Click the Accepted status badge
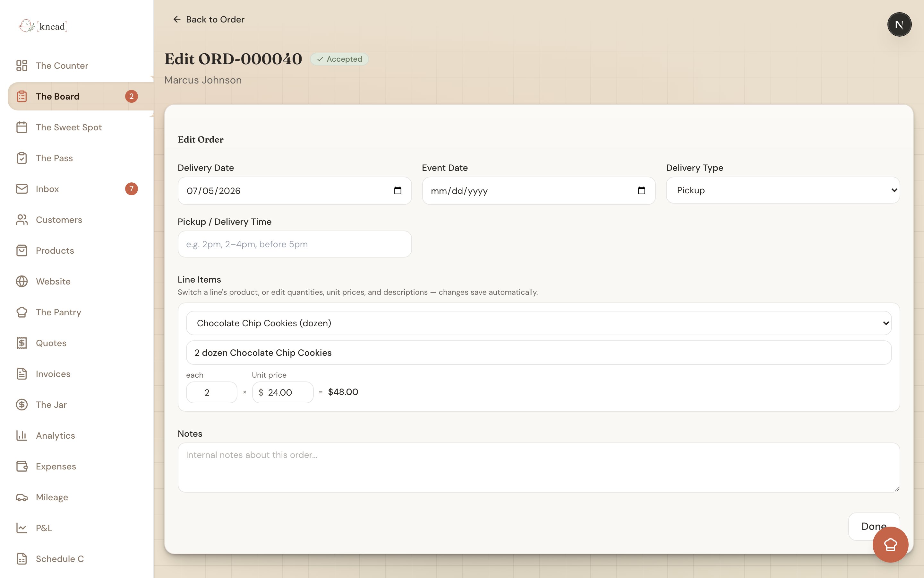 [339, 59]
